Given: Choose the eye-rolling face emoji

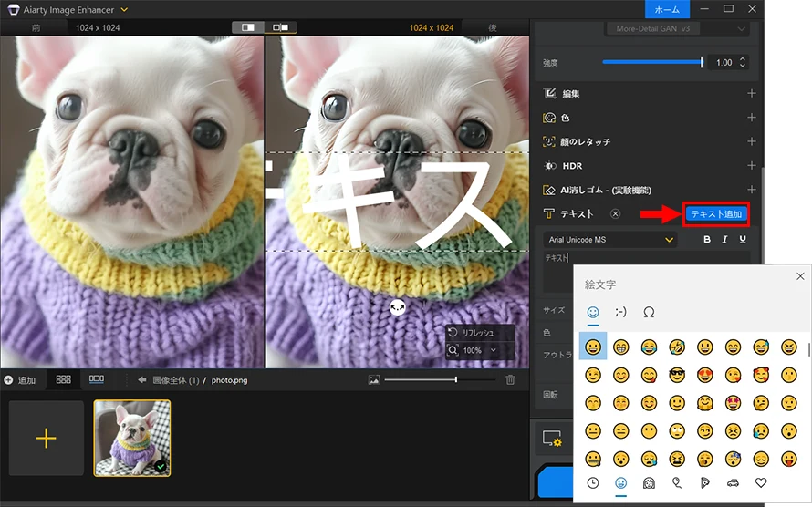Looking at the screenshot, I should (677, 430).
